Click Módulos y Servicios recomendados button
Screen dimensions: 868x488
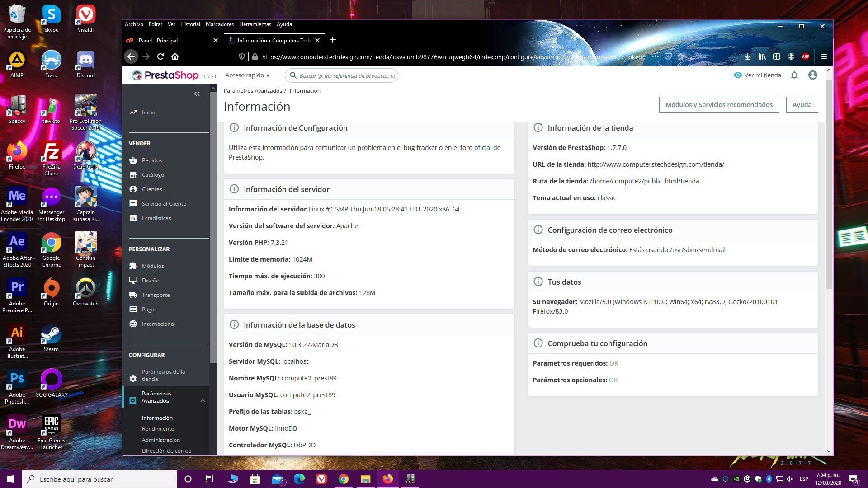719,105
